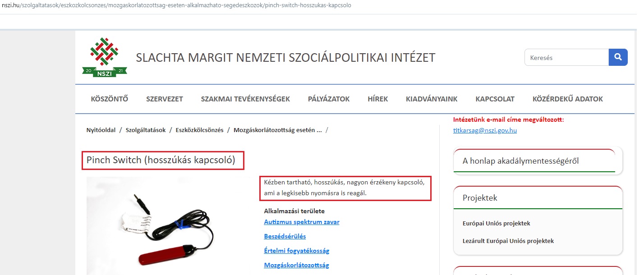The width and height of the screenshot is (644, 275).
Task: Open Európai Uniós projektek link
Action: pos(496,223)
